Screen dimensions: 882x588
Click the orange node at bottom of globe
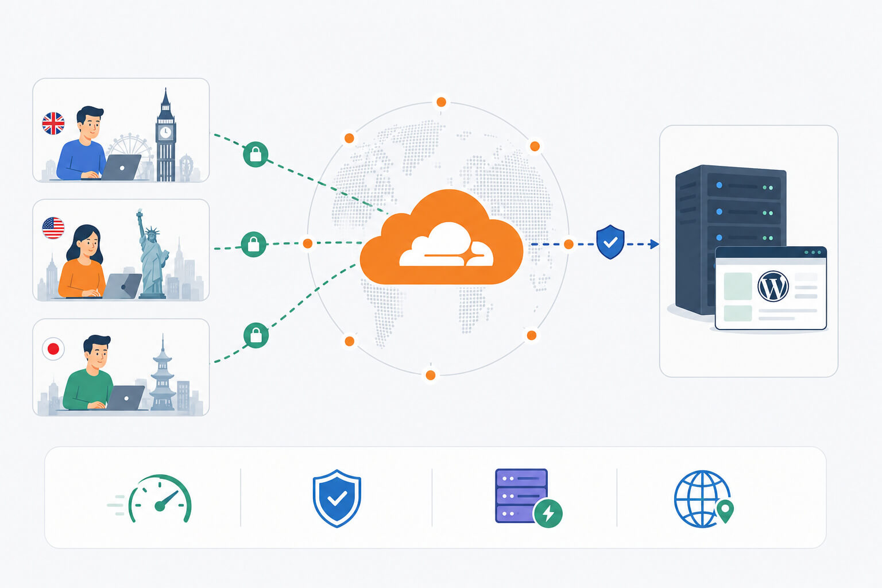[431, 376]
